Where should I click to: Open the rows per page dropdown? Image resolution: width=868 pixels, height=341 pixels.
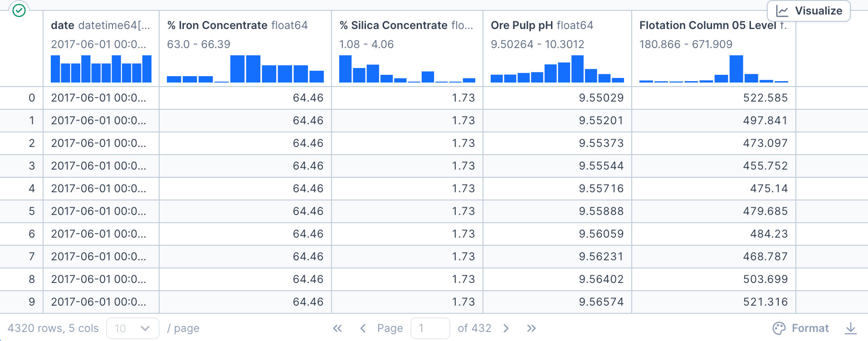(x=132, y=328)
